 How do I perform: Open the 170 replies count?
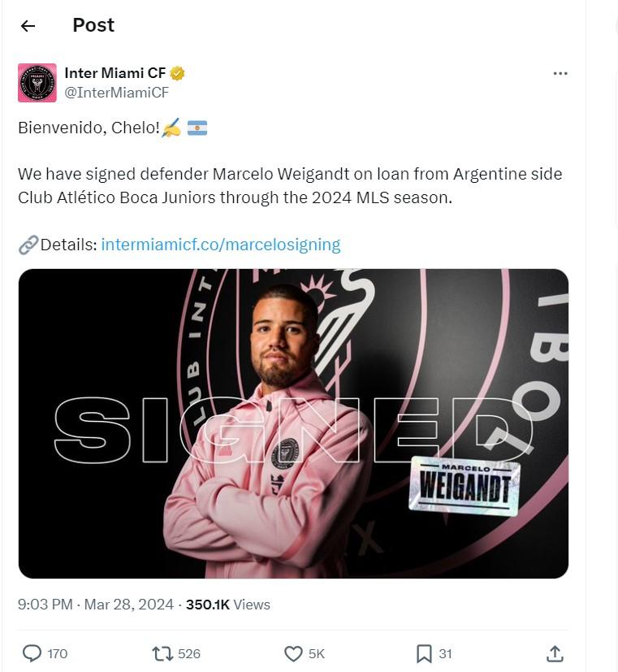[58, 653]
